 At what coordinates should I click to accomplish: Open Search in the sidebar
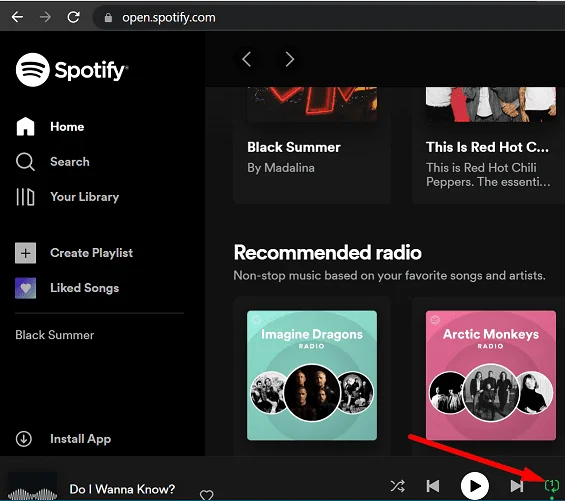(x=70, y=162)
